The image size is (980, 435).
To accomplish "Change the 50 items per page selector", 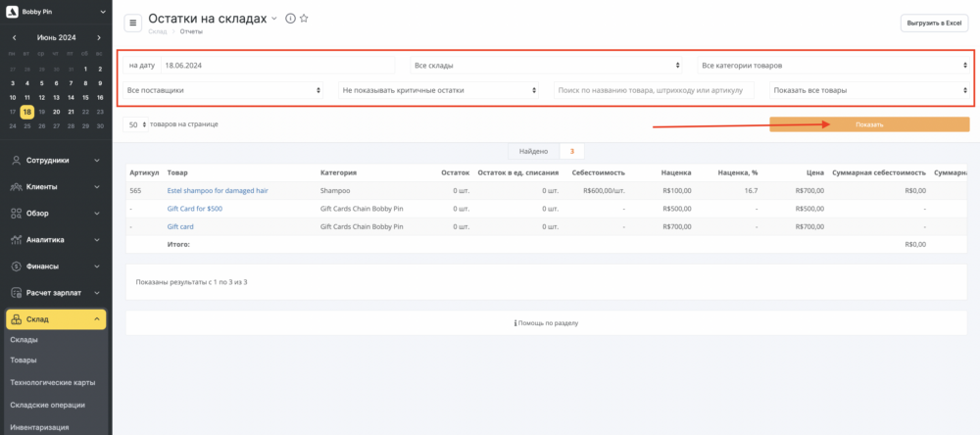I will (135, 124).
